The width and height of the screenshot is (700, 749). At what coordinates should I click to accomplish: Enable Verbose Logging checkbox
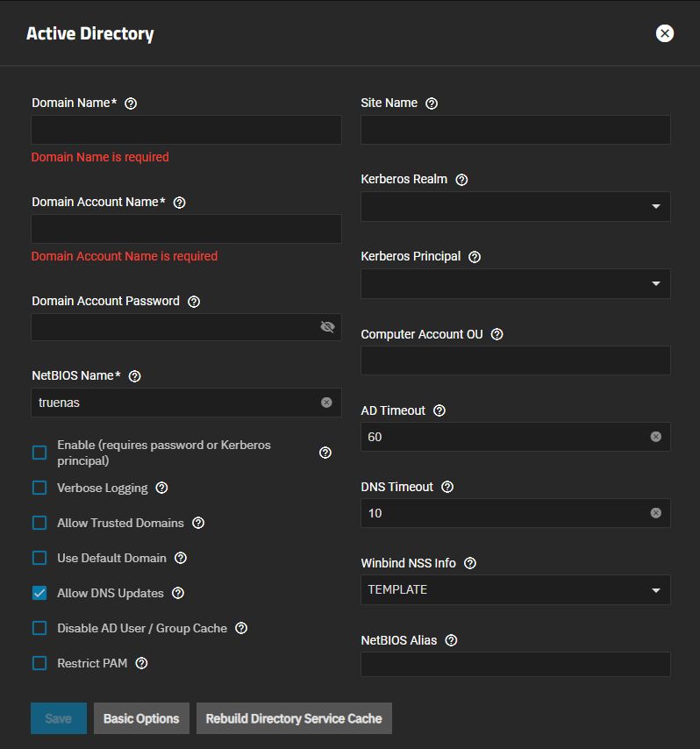[x=39, y=488]
